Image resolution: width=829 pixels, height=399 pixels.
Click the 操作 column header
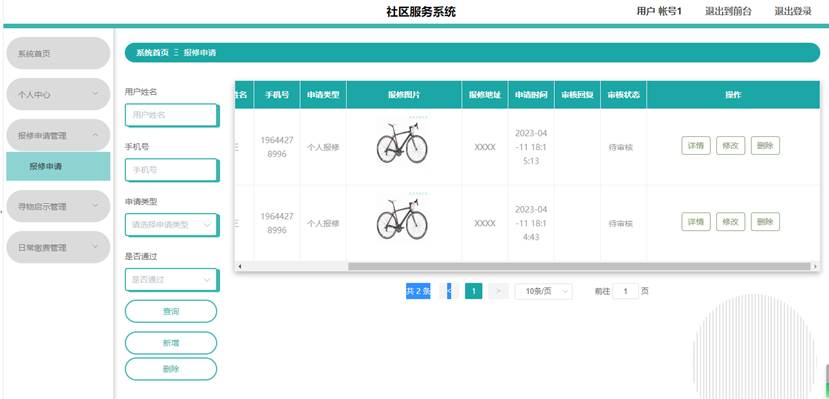point(733,95)
